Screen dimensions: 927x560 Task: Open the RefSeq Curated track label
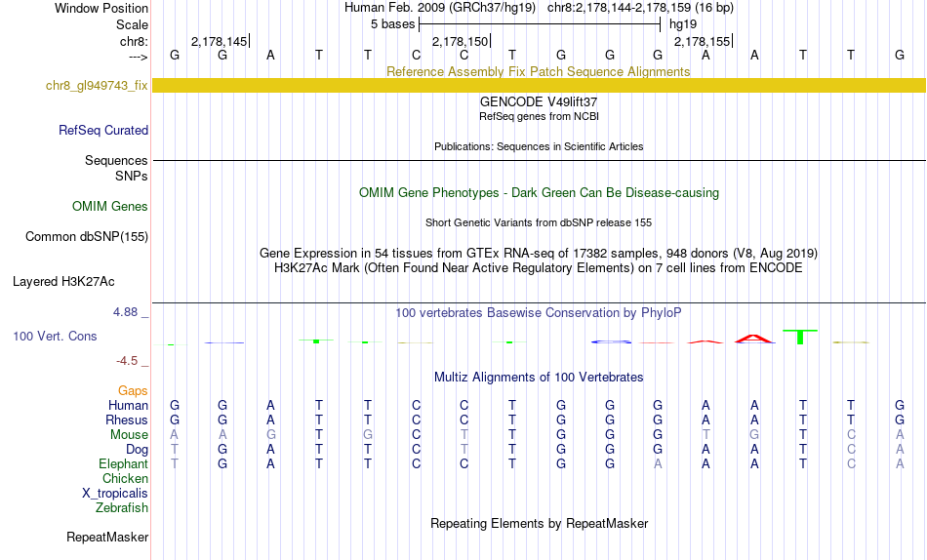pyautogui.click(x=103, y=130)
